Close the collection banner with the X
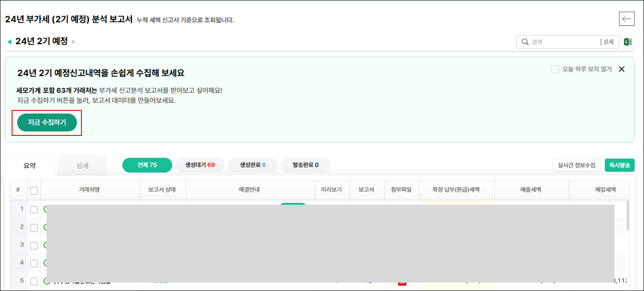644x291 pixels. tap(621, 69)
